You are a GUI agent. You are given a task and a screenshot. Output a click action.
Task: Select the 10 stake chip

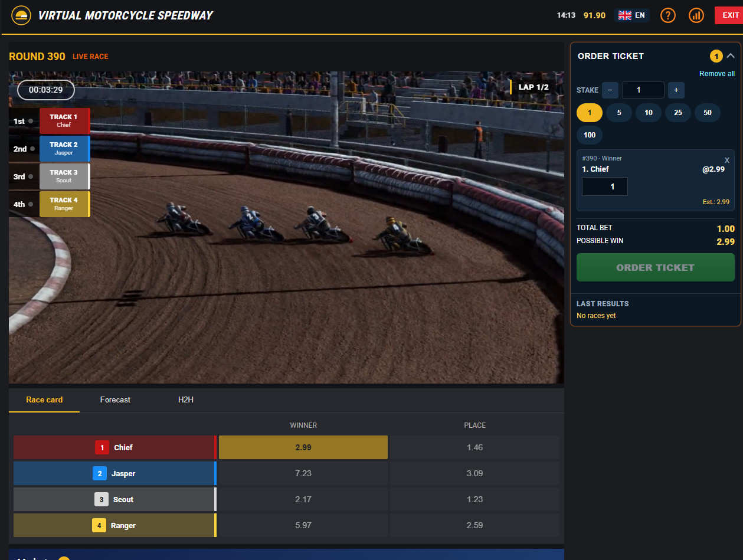pyautogui.click(x=649, y=113)
